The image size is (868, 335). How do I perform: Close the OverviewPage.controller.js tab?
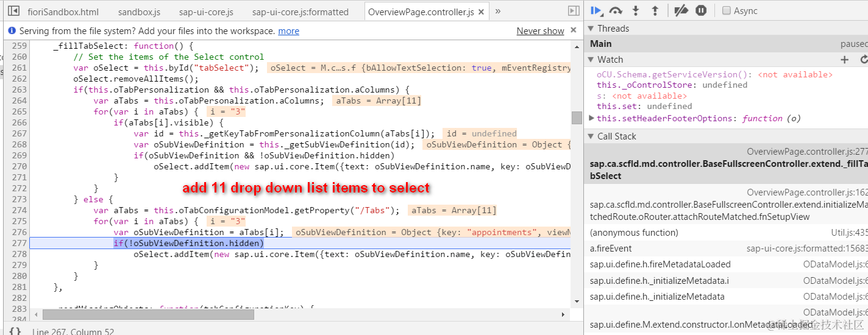481,12
